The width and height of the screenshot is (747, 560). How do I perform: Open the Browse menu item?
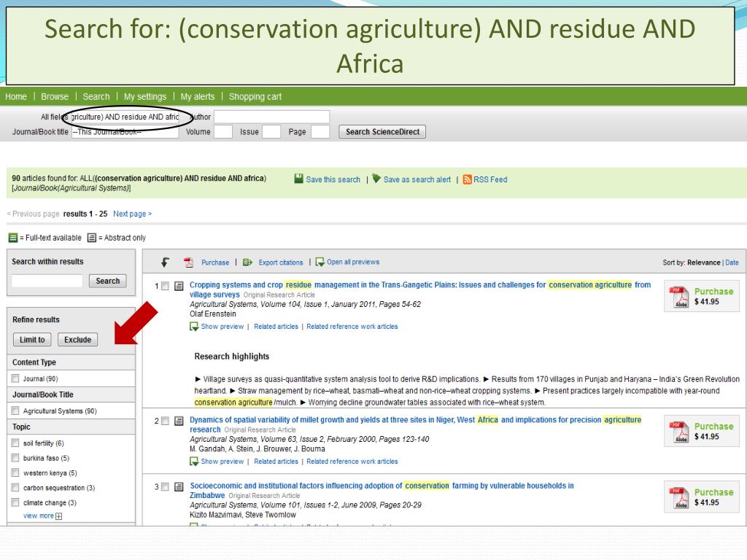coord(54,97)
